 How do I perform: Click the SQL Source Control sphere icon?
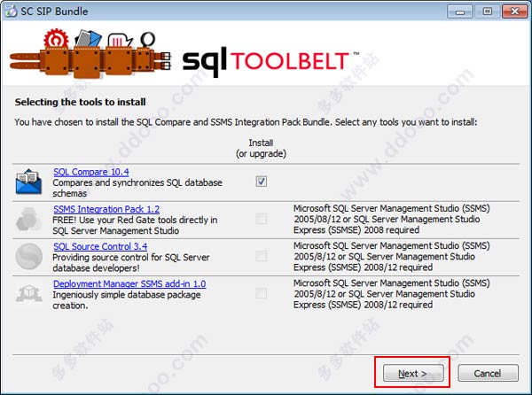pyautogui.click(x=29, y=257)
